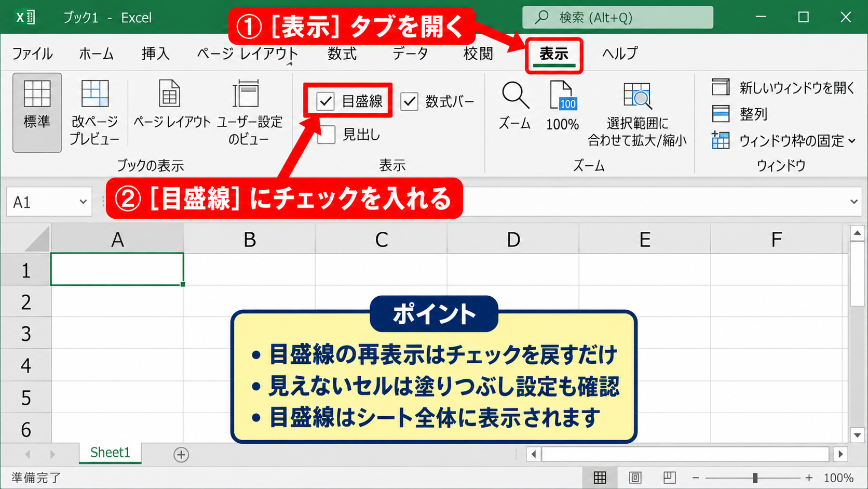This screenshot has width=868, height=489.
Task: Open the ファイル tab
Action: tap(32, 54)
